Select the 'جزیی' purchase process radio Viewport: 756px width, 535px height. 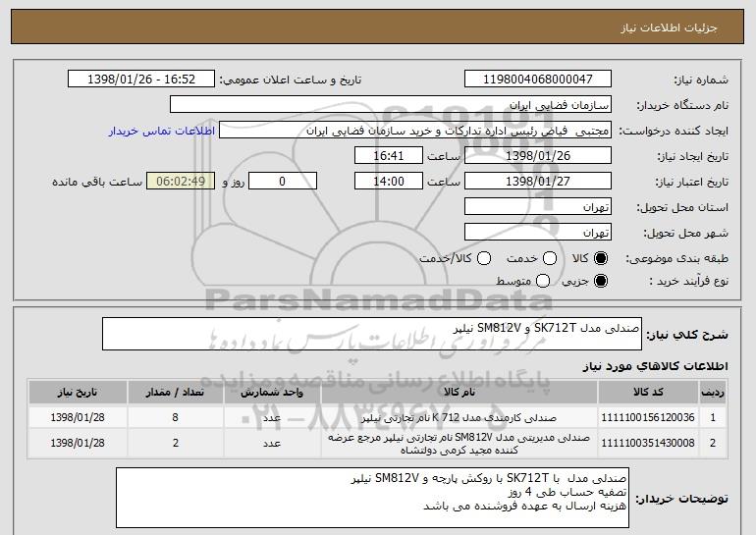point(601,281)
